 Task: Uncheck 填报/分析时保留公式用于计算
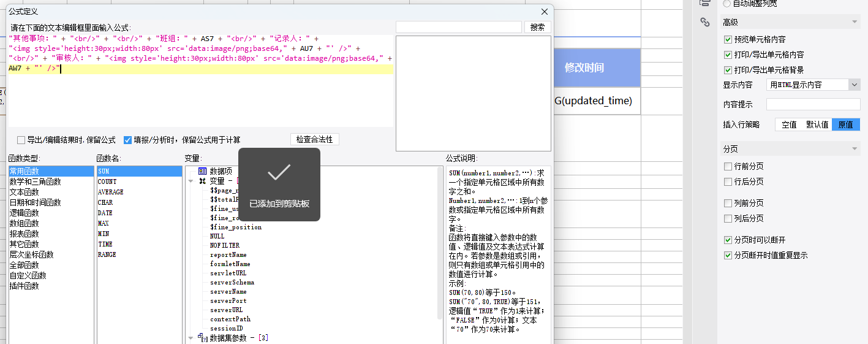pyautogui.click(x=128, y=140)
